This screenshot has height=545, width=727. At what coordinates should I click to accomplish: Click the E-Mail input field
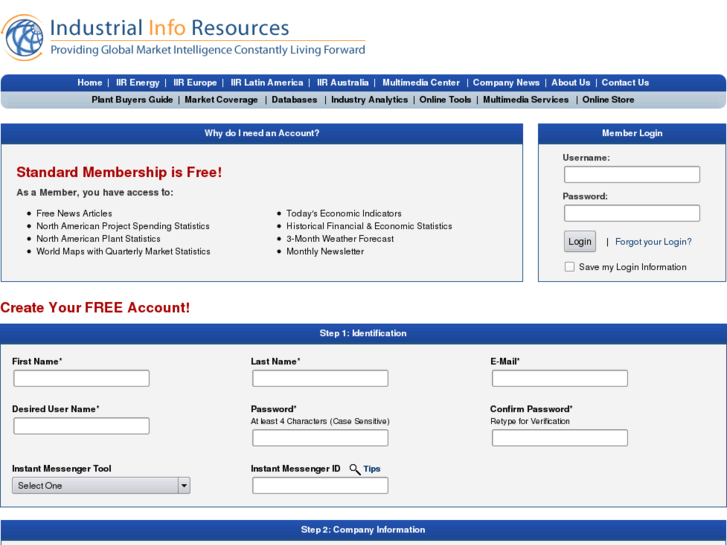560,378
